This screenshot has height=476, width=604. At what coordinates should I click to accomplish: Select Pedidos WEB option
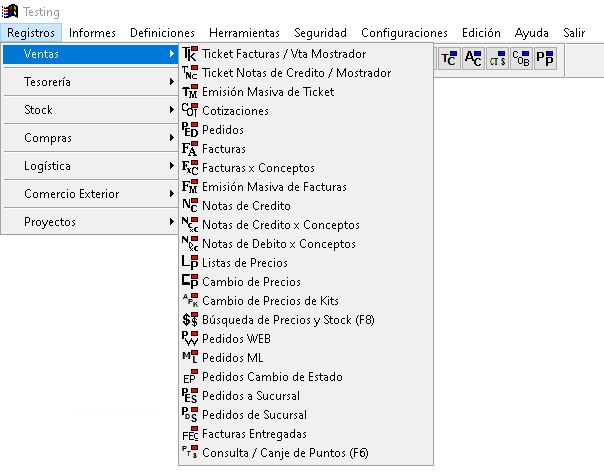point(236,339)
